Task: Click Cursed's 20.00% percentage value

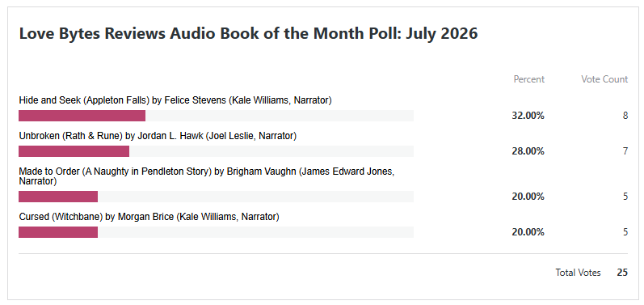Action: (x=528, y=232)
